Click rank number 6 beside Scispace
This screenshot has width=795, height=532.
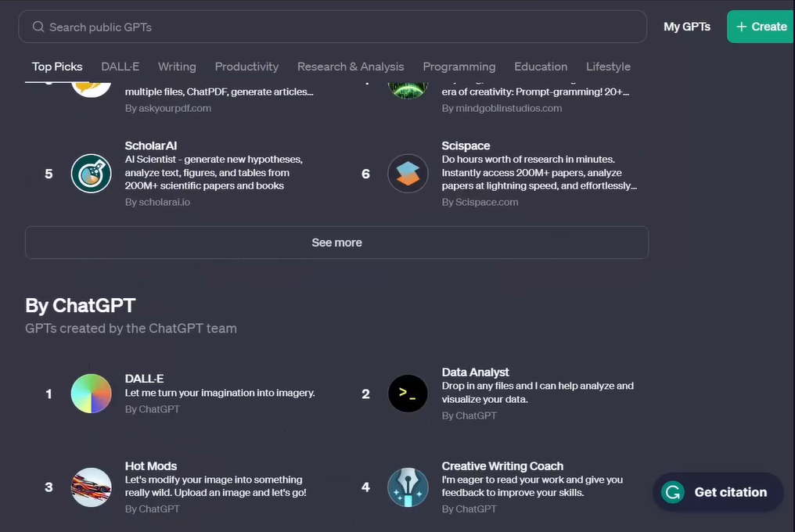(x=365, y=174)
